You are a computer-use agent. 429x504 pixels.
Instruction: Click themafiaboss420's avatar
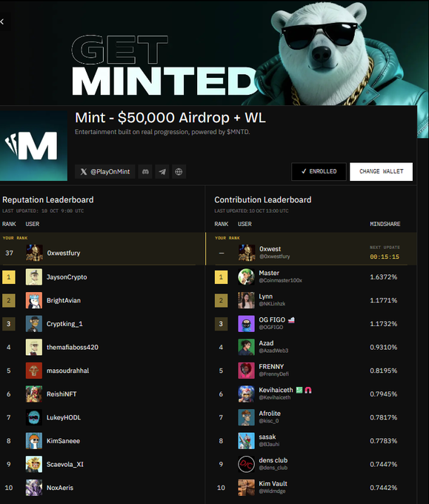(34, 347)
